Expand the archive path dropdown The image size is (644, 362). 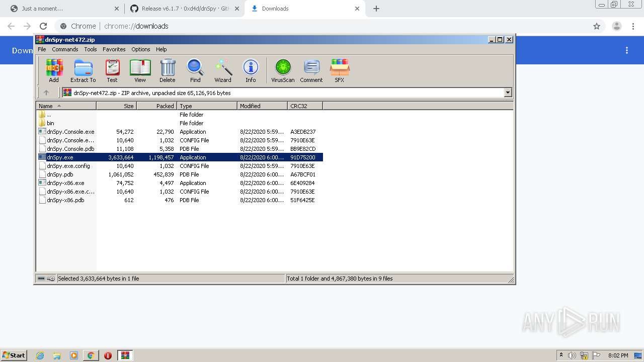pyautogui.click(x=508, y=93)
